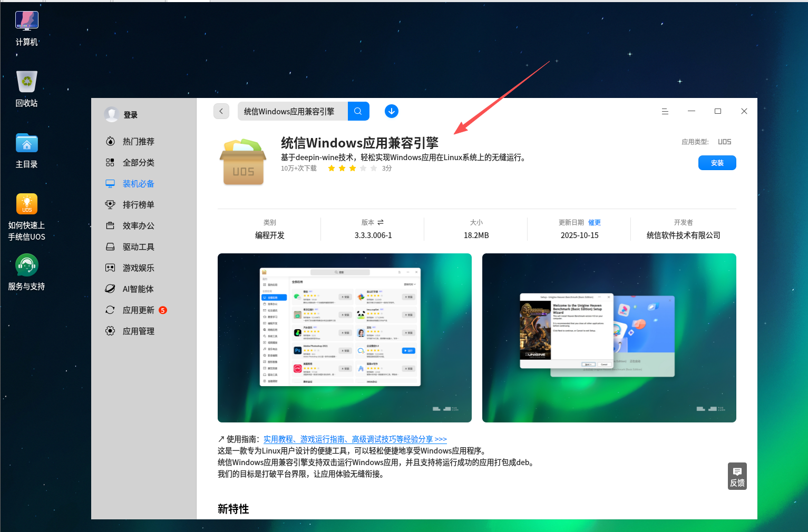
Task: Click 催更 to request an update
Action: tap(594, 222)
